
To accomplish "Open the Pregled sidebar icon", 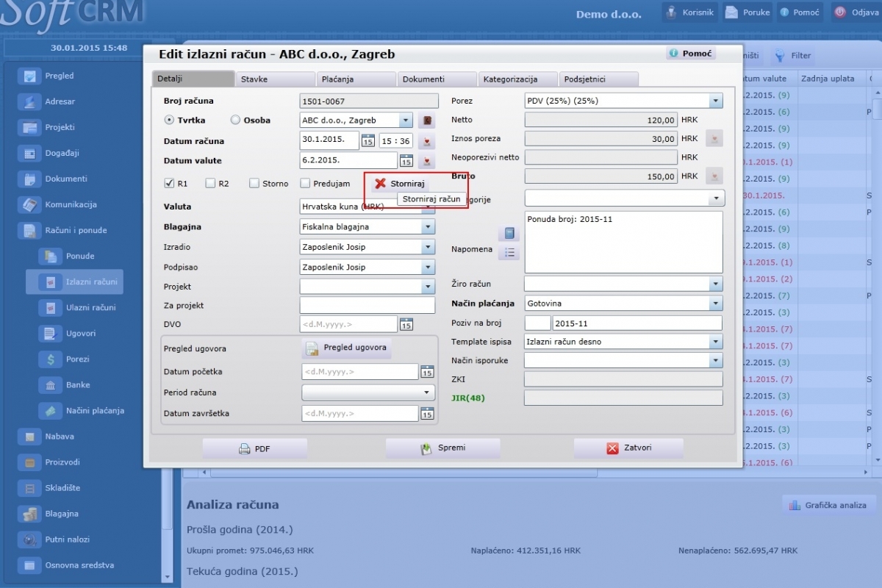I will point(30,76).
